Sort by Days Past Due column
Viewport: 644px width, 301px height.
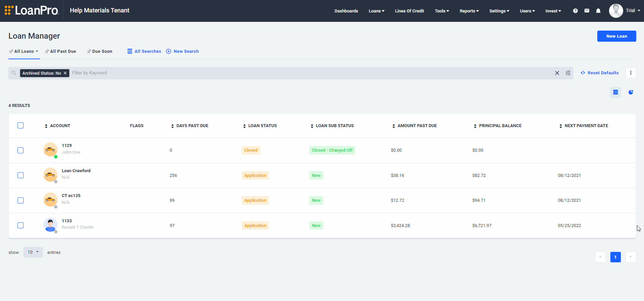(172, 126)
